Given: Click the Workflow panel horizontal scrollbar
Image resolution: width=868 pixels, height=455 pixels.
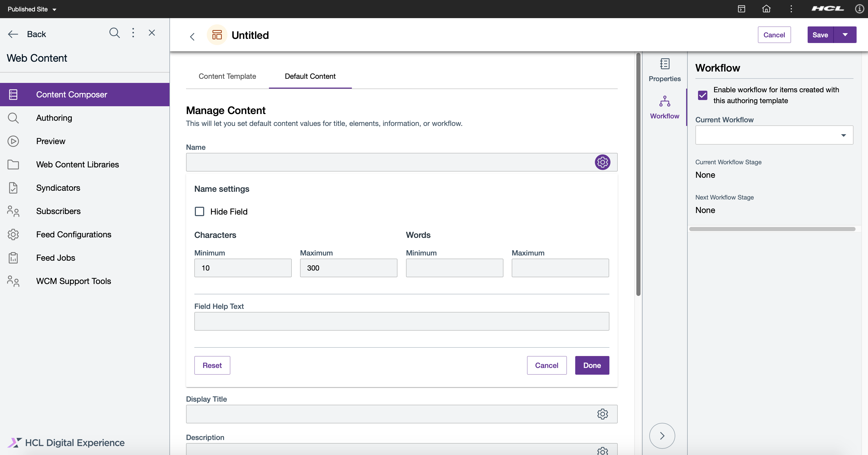Looking at the screenshot, I should [772, 229].
